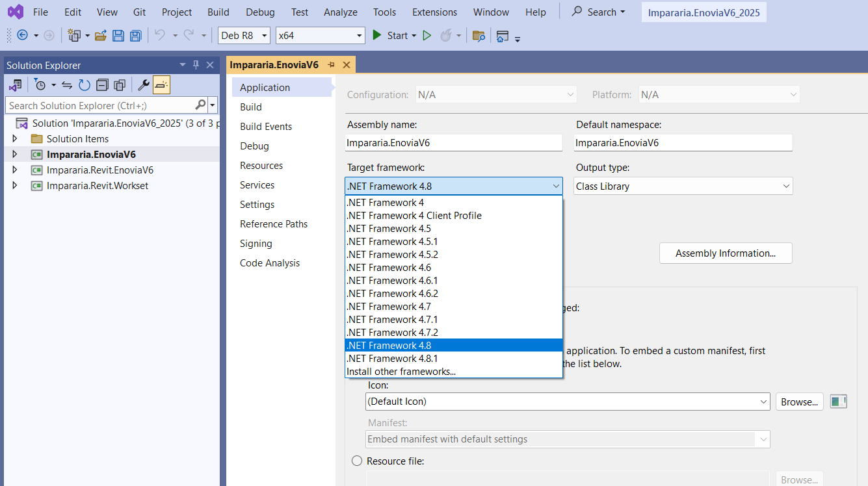
Task: Collapse all nodes in Solution Explorer
Action: click(102, 84)
